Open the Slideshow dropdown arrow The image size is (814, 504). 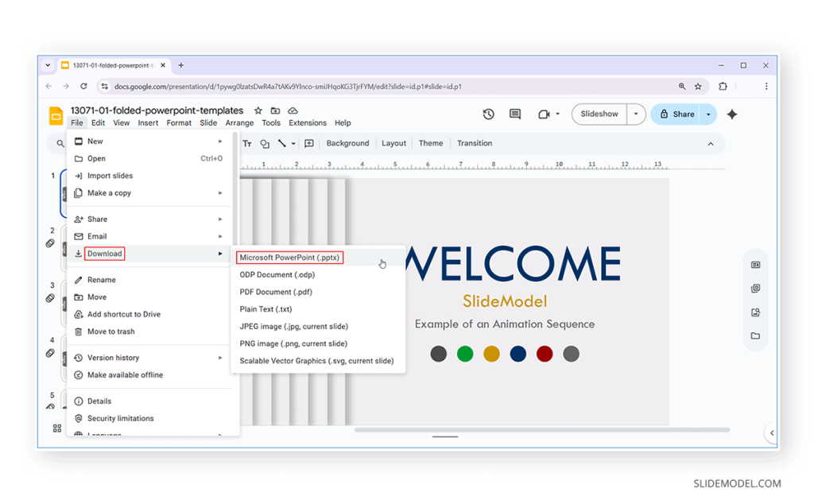[x=635, y=114]
